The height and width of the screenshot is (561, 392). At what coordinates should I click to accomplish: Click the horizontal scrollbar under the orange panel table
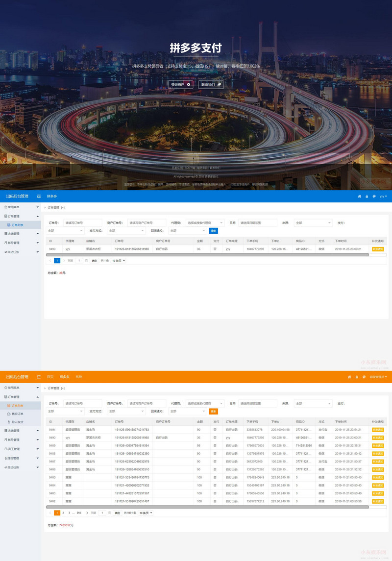[x=207, y=507]
